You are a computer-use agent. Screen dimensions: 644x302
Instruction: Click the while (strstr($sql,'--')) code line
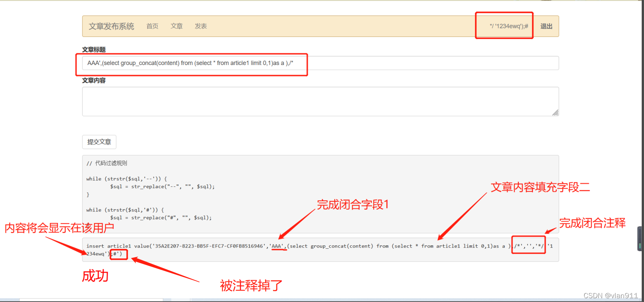coord(127,179)
